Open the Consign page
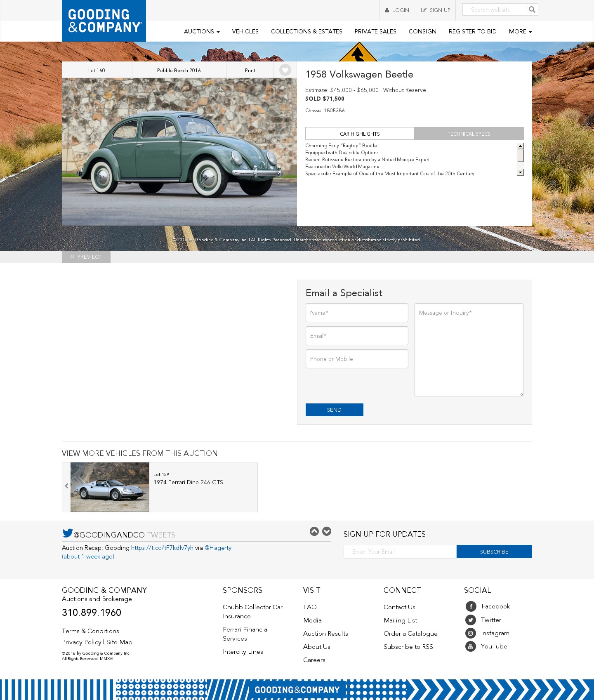The image size is (594, 700). 422,31
